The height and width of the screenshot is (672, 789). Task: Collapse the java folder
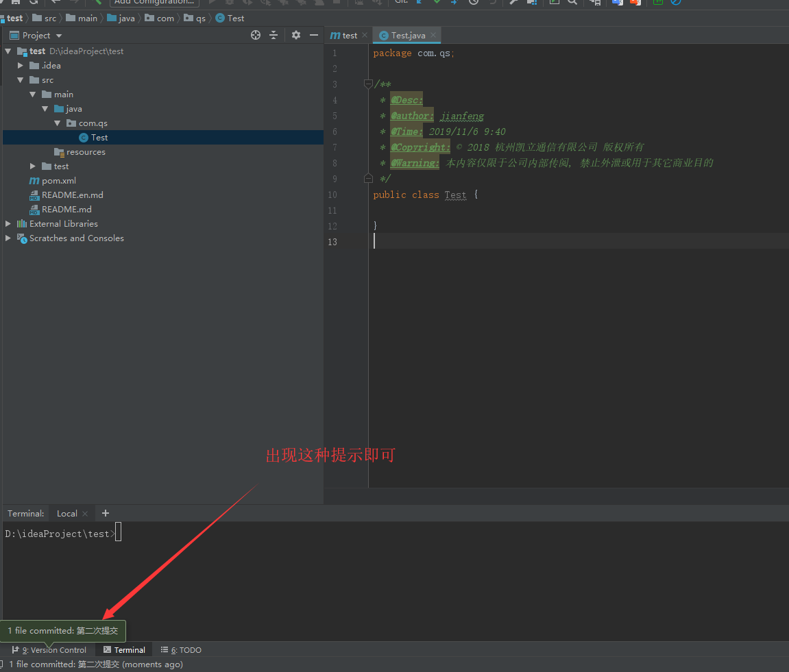[x=45, y=109]
